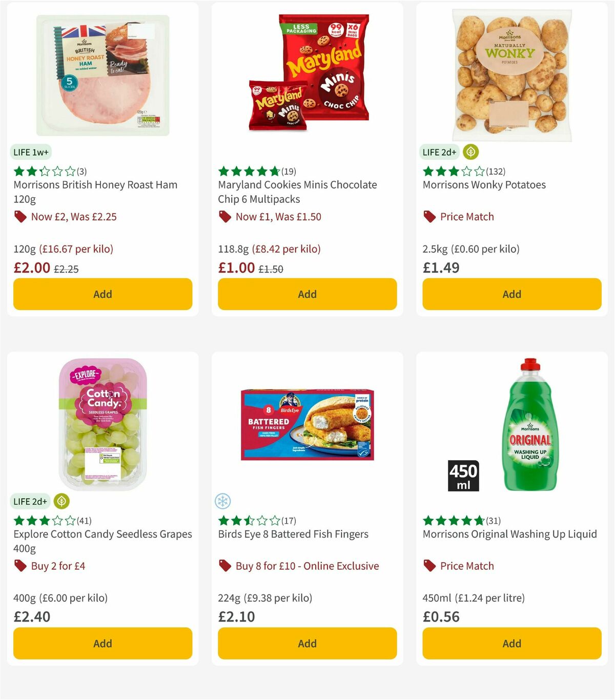Click the red tag icon beside Now £2 offer
Screen dimensions: 615x700
pyautogui.click(x=20, y=217)
